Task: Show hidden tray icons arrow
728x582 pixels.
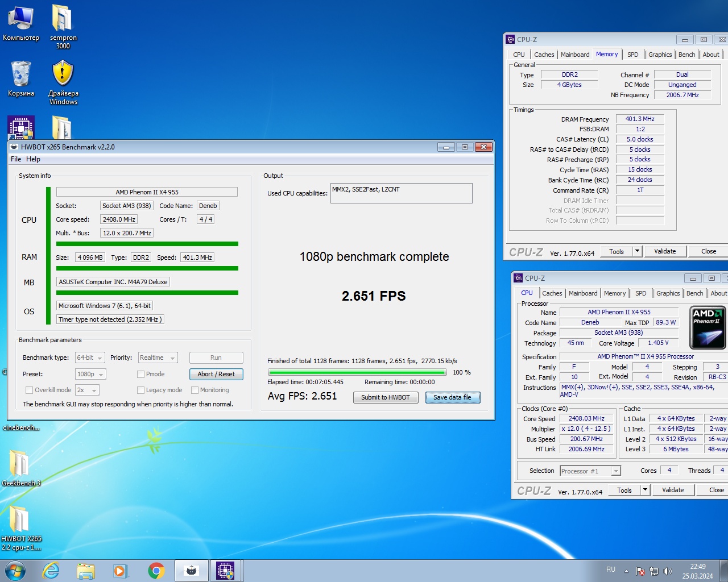Action: [x=626, y=571]
